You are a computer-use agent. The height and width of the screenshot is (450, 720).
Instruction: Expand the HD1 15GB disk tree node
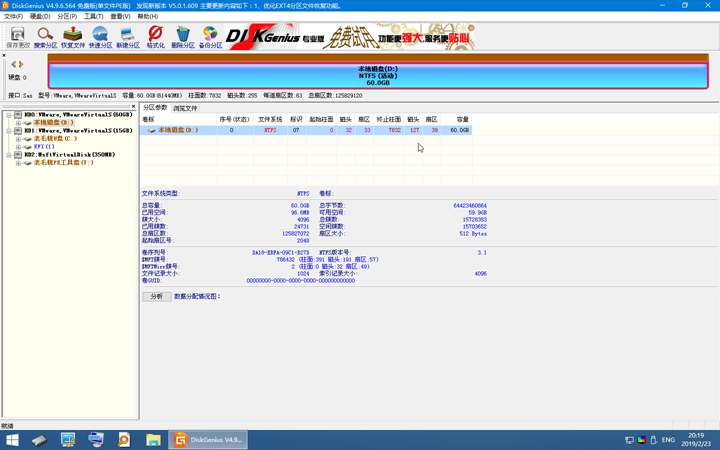tap(8, 131)
